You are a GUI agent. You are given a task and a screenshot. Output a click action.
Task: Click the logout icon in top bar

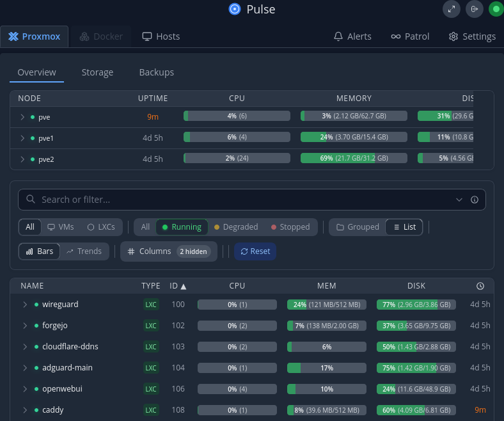474,9
